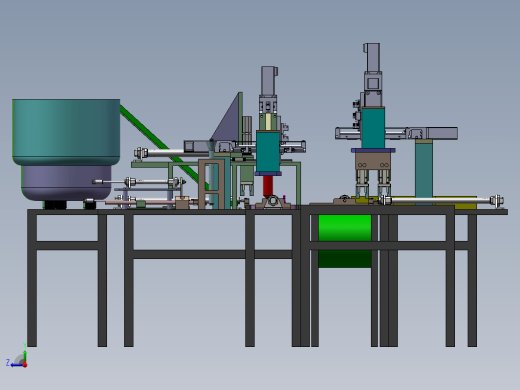Select the brown vertical frame at center
The width and height of the screenshot is (520, 390).
pyautogui.click(x=211, y=184)
